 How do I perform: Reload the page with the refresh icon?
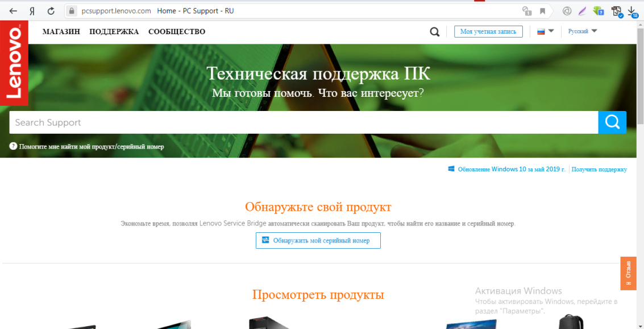(51, 11)
